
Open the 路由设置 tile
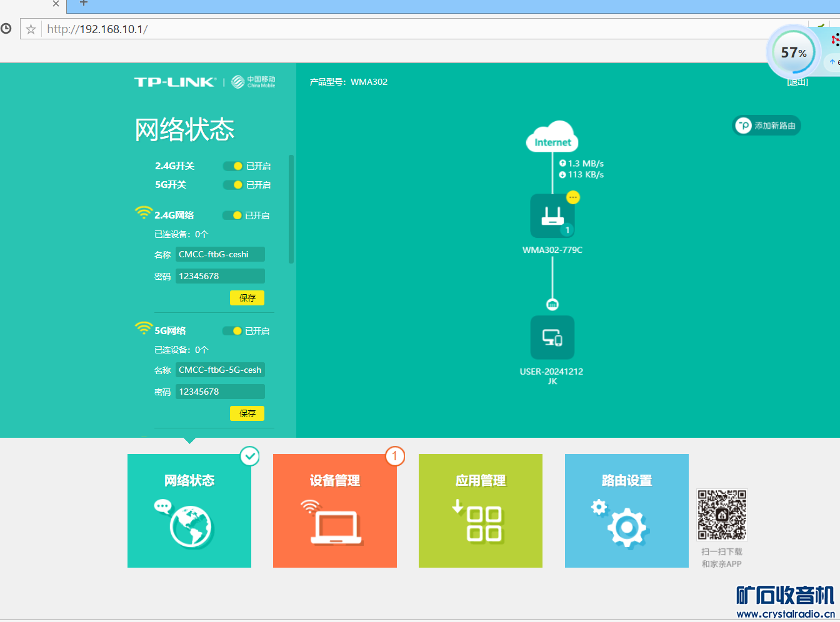click(x=627, y=511)
